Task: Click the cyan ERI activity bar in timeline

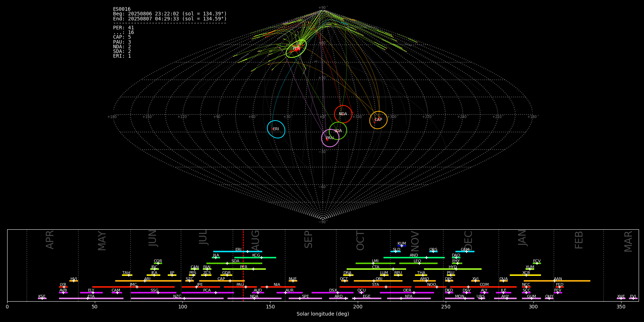Action: pos(238,252)
